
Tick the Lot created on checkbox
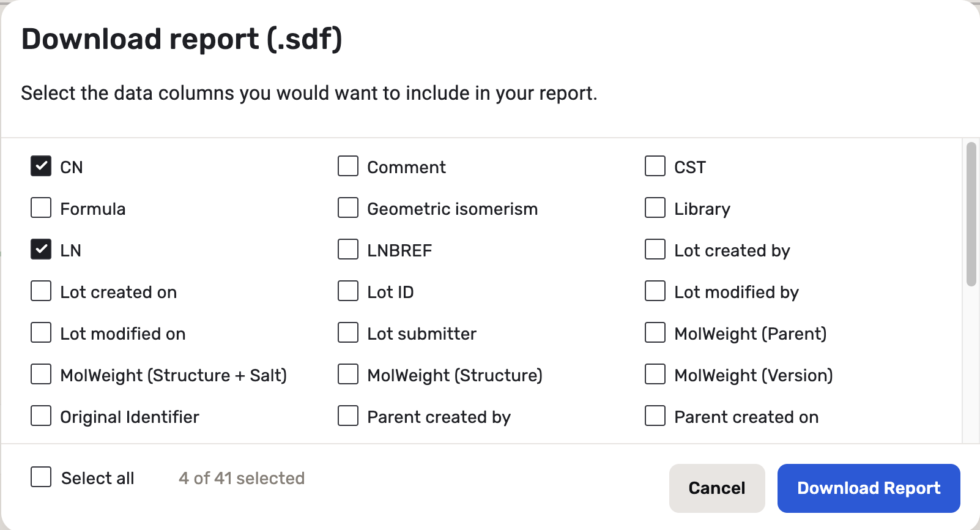(41, 291)
